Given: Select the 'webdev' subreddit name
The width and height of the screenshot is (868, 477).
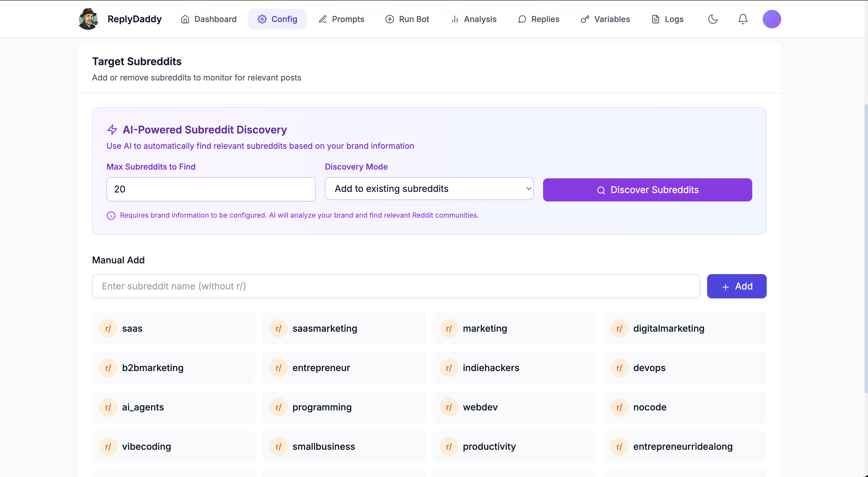Looking at the screenshot, I should point(480,408).
